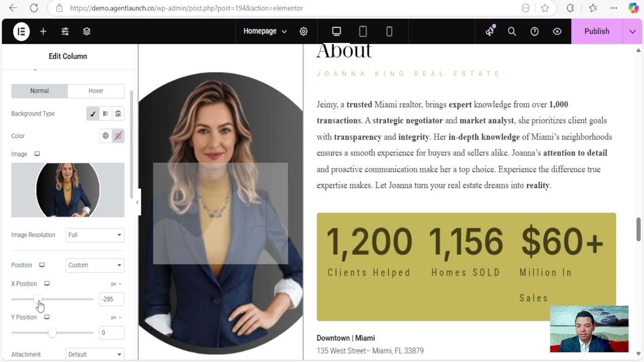Open the Finder search icon
Image resolution: width=644 pixels, height=362 pixels.
click(512, 31)
